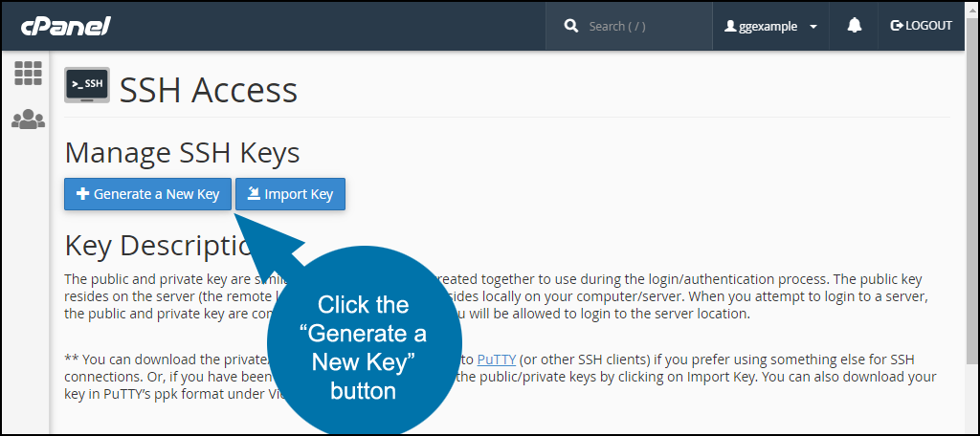The width and height of the screenshot is (980, 436).
Task: Open the grid tools icon in sidebar
Action: pos(28,73)
